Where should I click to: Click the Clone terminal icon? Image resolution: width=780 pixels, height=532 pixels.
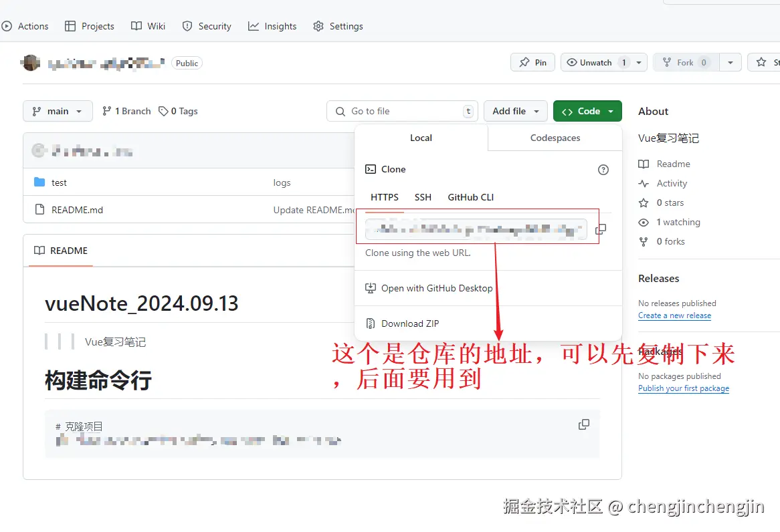[x=371, y=169]
